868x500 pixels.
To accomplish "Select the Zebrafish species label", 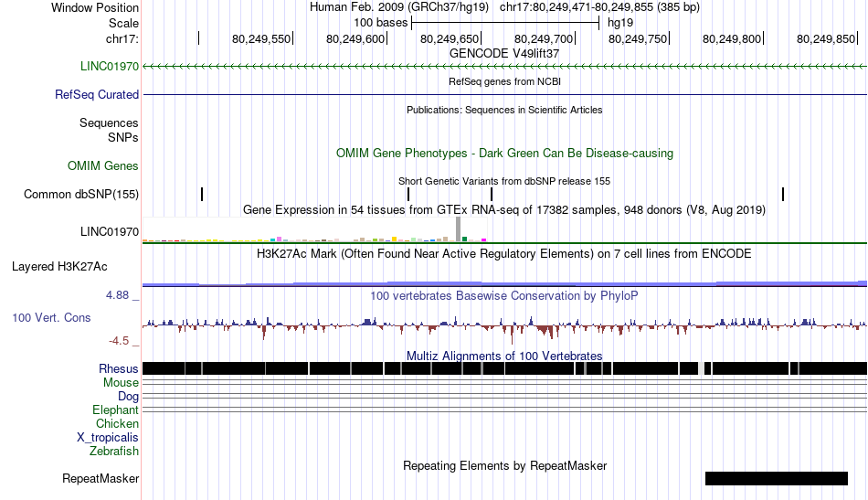I will [x=114, y=452].
